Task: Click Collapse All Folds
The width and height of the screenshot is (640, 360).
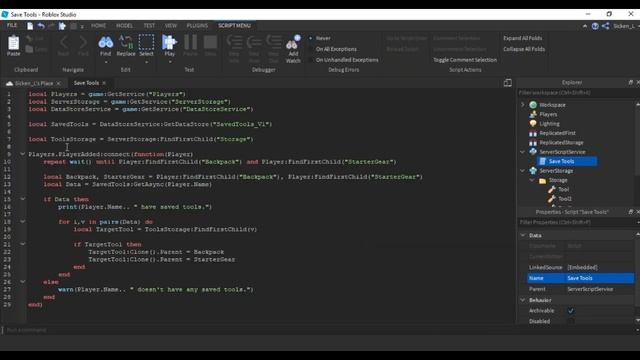Action: tap(524, 49)
